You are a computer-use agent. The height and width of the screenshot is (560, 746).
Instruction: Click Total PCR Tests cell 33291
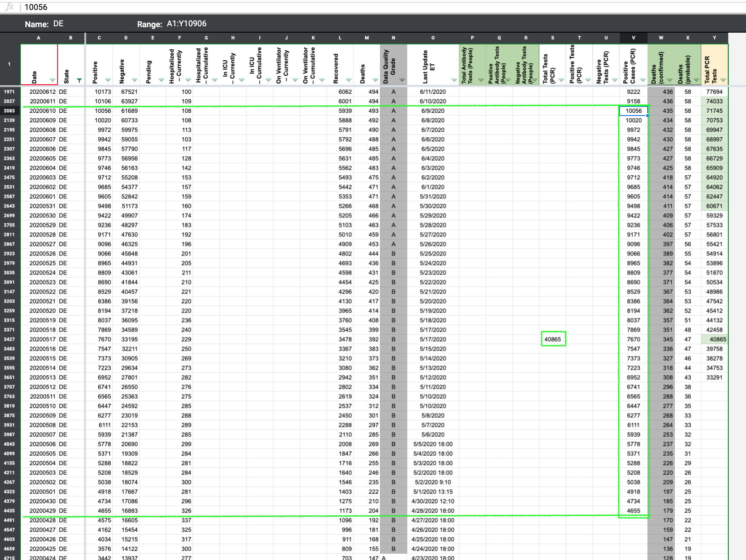pos(715,377)
